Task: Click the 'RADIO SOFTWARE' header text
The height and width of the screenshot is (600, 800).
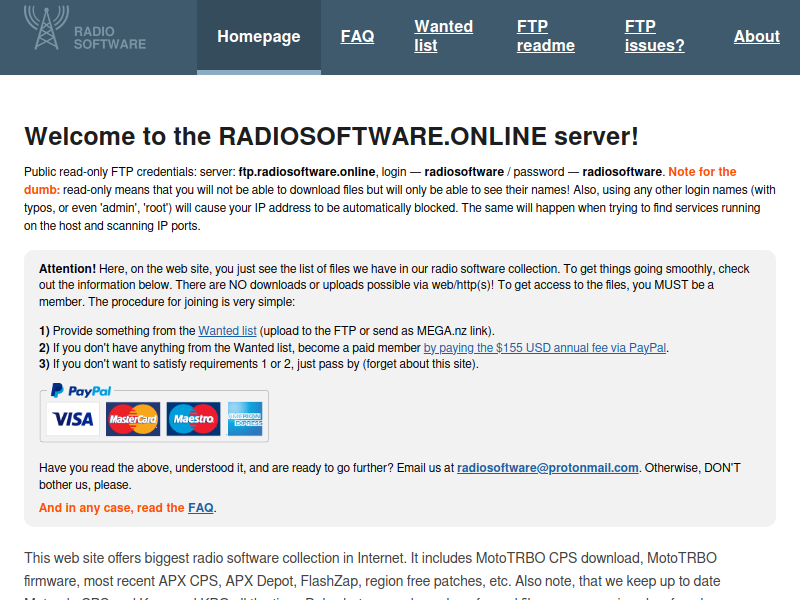Action: pyautogui.click(x=110, y=38)
